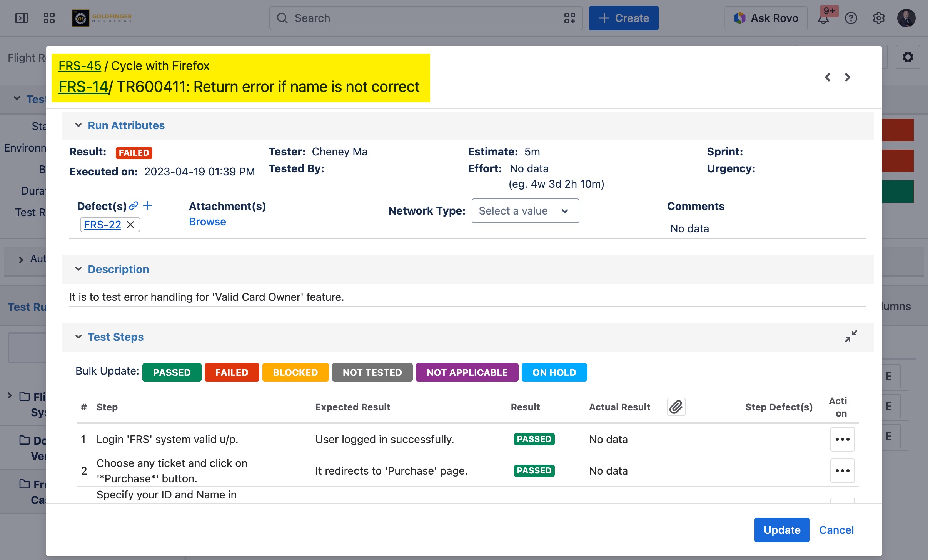Bulk update steps to NOT TESTED
The width and height of the screenshot is (928, 560).
coord(372,372)
